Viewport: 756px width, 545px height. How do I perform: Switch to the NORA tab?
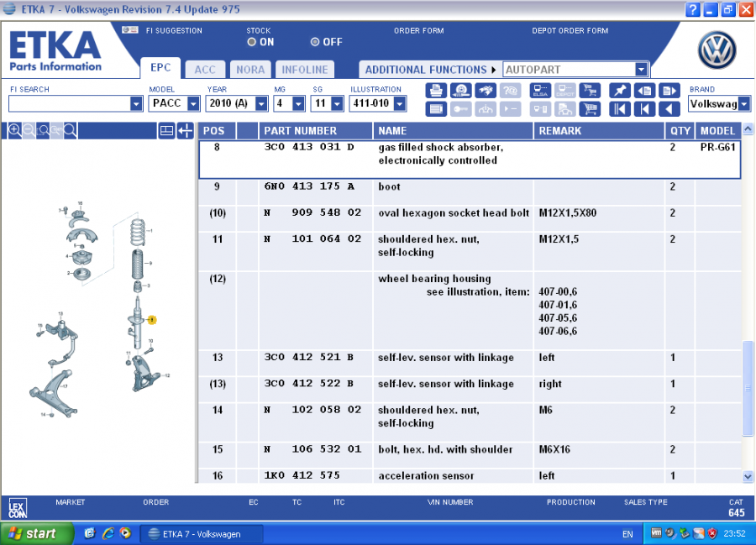pos(249,70)
